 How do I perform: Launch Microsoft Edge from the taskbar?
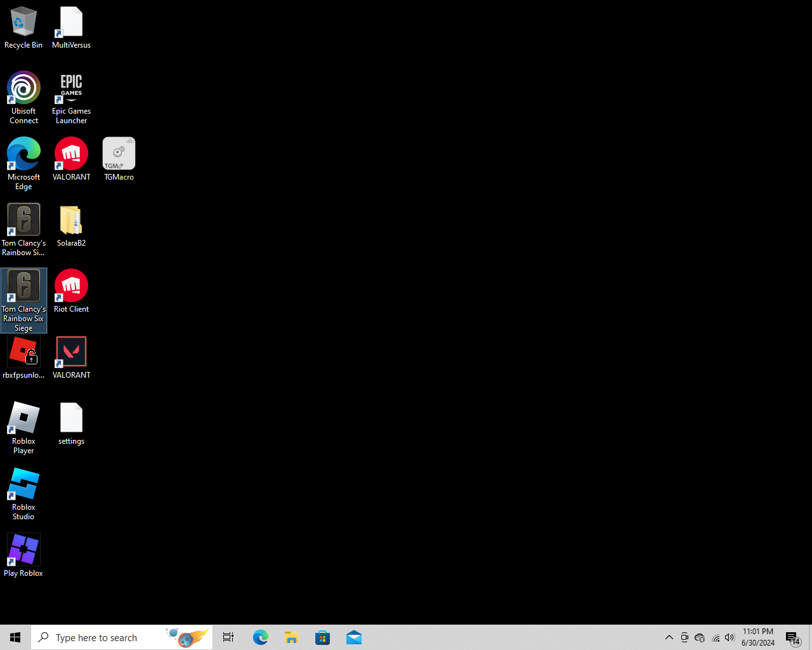(x=260, y=637)
